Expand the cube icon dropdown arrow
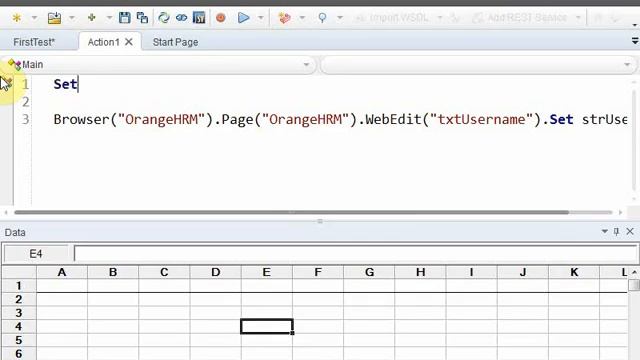 (x=302, y=18)
